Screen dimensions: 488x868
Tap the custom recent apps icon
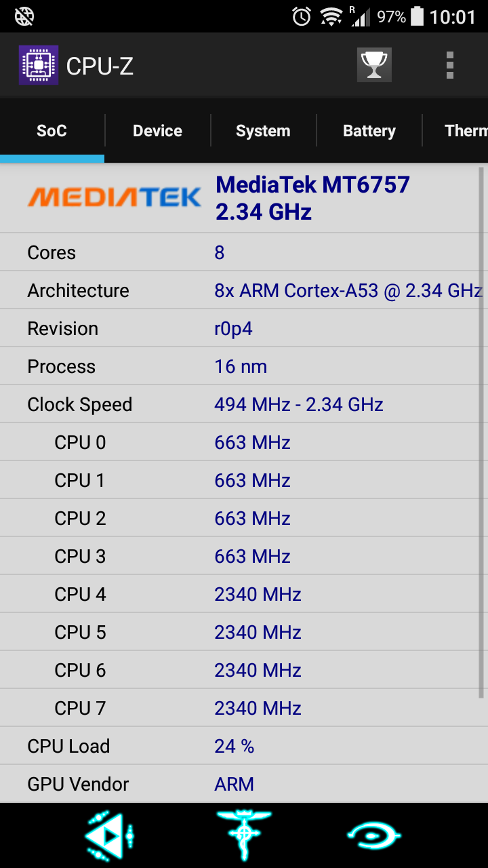[373, 835]
